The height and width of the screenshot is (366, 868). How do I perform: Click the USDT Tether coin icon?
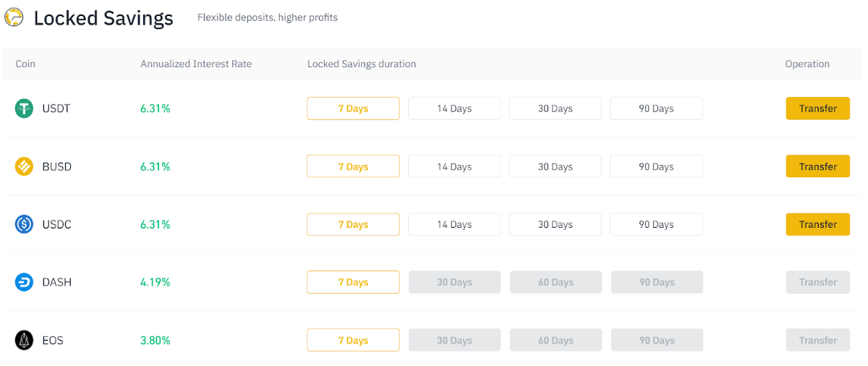[x=25, y=108]
